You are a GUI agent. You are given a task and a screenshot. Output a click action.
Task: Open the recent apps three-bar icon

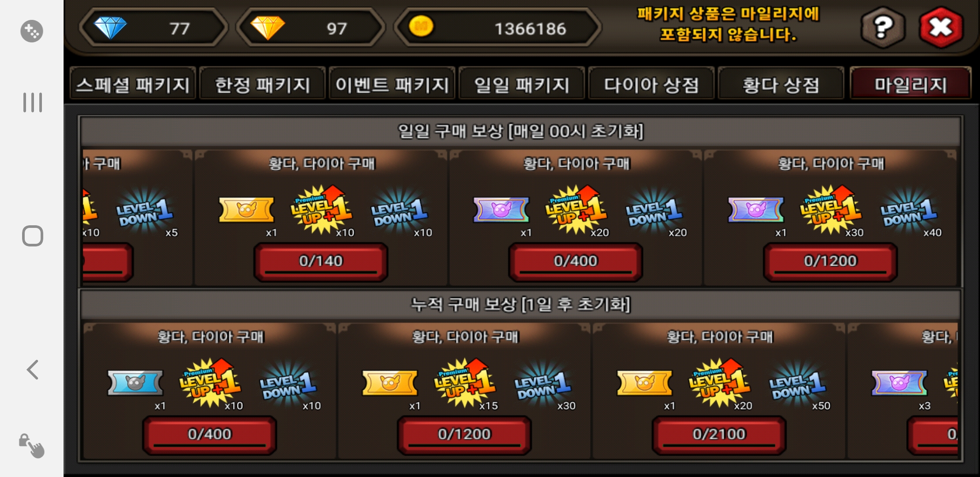point(33,102)
